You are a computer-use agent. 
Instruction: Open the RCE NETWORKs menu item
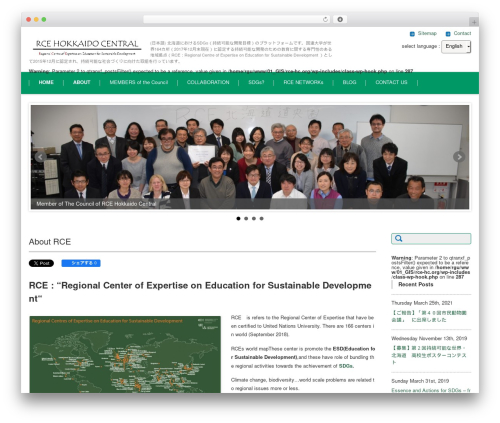click(303, 82)
